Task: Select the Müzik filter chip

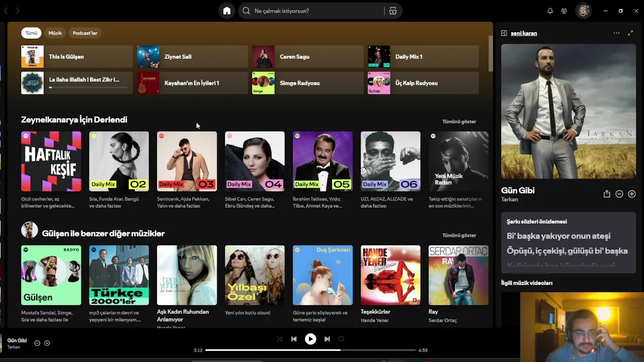Action: pyautogui.click(x=55, y=33)
